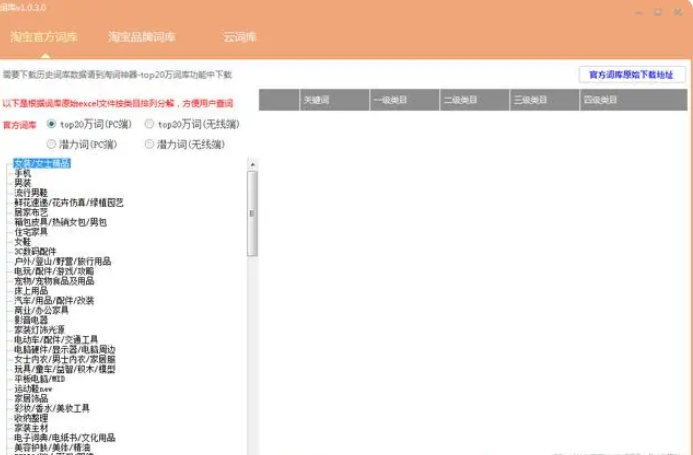Select 户外/登山/野营/旅行用品 category
Viewport: 693px width, 455px height.
point(62,261)
